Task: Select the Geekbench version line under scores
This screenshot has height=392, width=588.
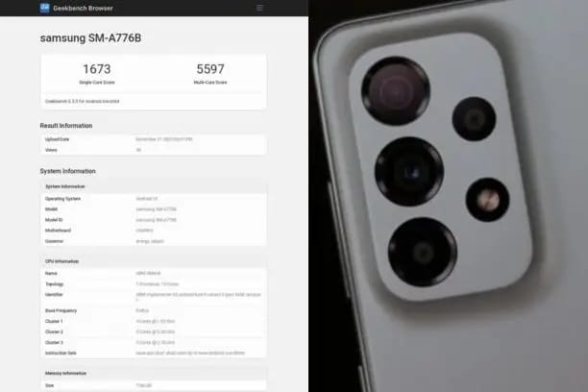Action: point(82,101)
